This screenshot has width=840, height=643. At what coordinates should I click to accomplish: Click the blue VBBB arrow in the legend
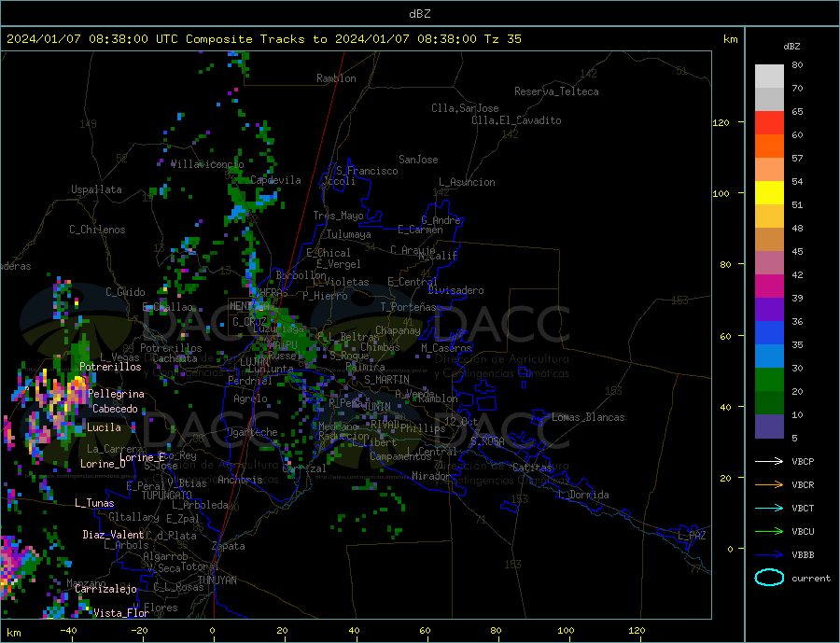tap(769, 555)
